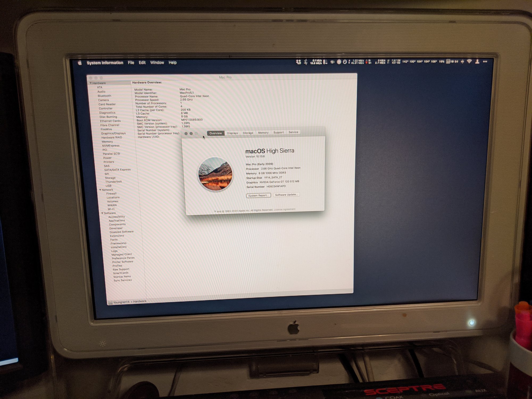Select Graphics/Displays in the sidebar
The height and width of the screenshot is (399, 532).
113,133
